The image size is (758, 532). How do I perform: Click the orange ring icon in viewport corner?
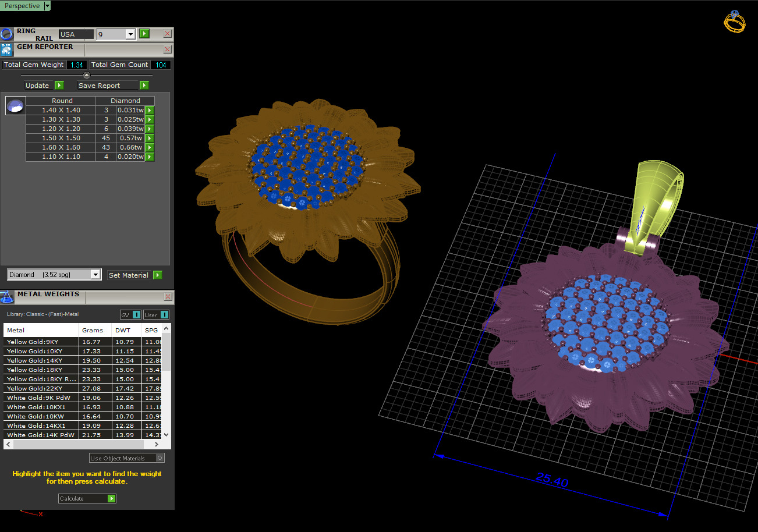(x=734, y=22)
